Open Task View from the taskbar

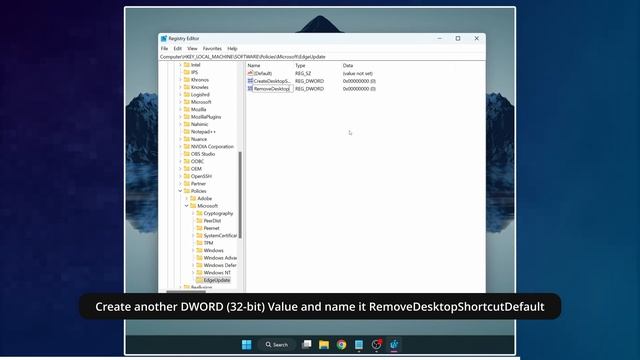307,344
